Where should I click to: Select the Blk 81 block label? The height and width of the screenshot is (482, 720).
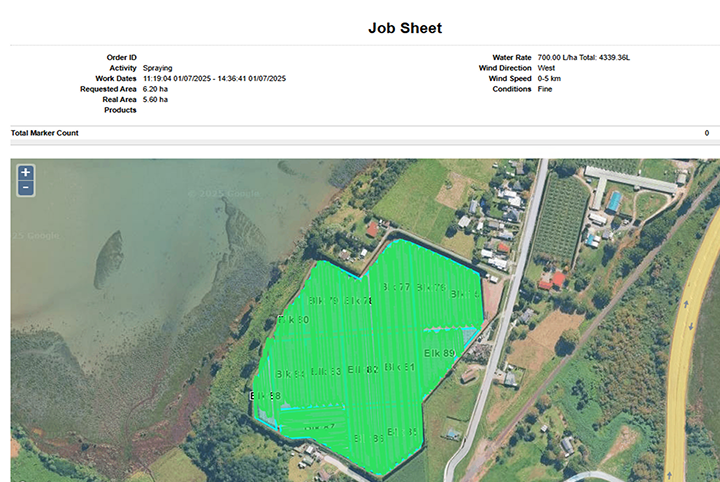(399, 367)
